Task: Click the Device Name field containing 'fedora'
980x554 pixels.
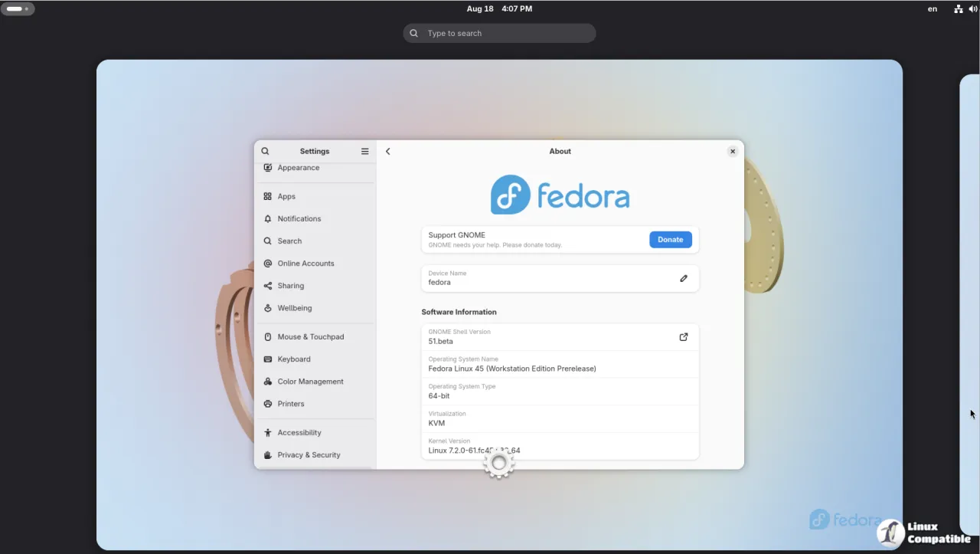Action: (560, 278)
